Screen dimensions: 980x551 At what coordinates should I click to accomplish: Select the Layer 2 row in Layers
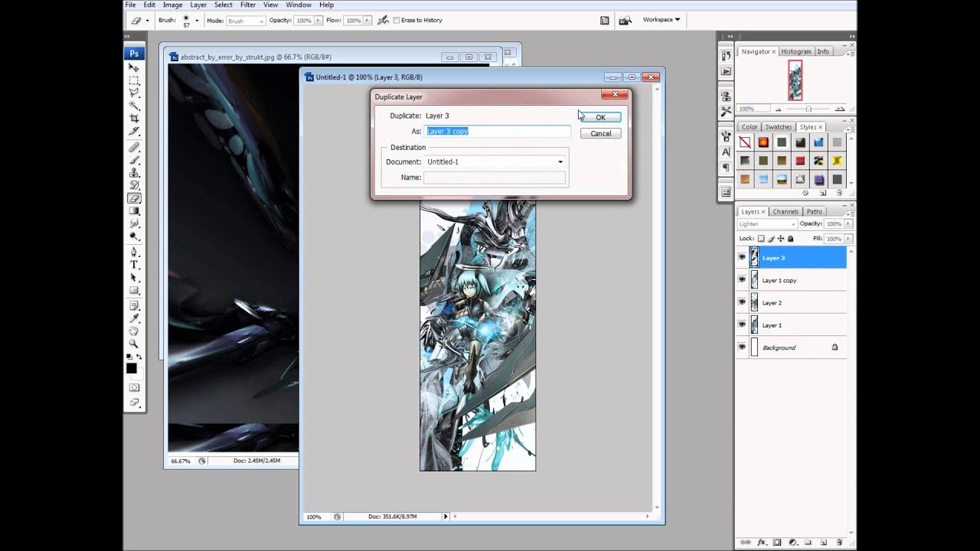click(x=792, y=302)
